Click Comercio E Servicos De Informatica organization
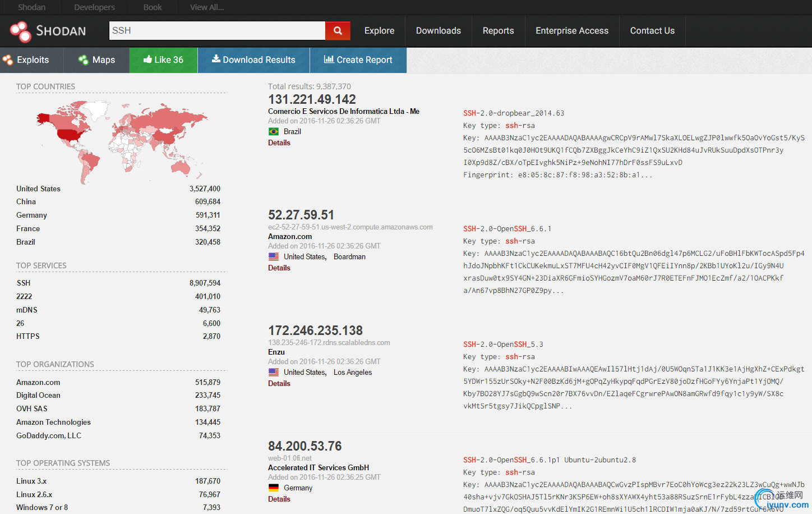The image size is (812, 514). pyautogui.click(x=344, y=111)
